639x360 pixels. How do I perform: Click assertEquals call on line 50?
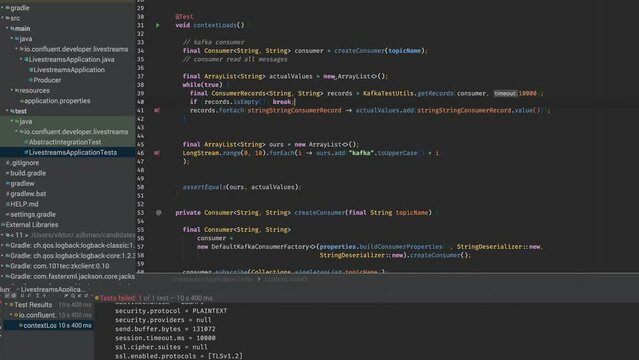(x=204, y=187)
